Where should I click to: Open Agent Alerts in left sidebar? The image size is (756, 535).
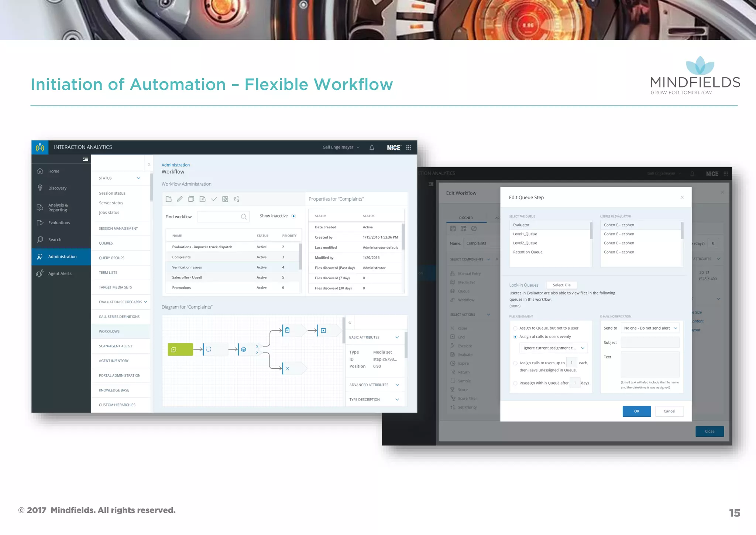pyautogui.click(x=60, y=273)
